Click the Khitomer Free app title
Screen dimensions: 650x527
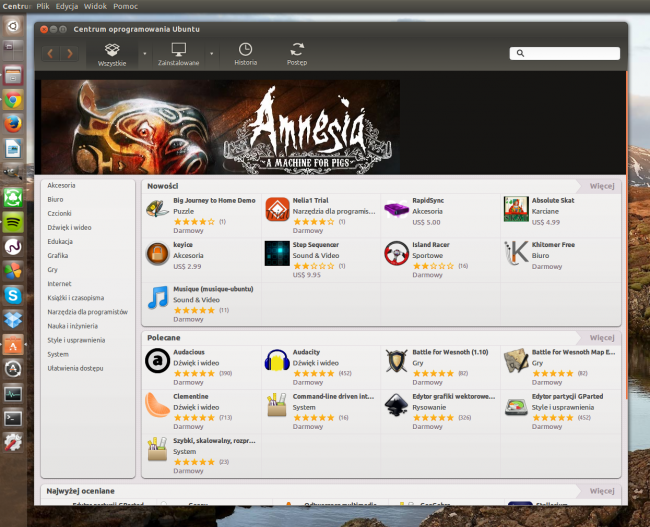coord(553,245)
